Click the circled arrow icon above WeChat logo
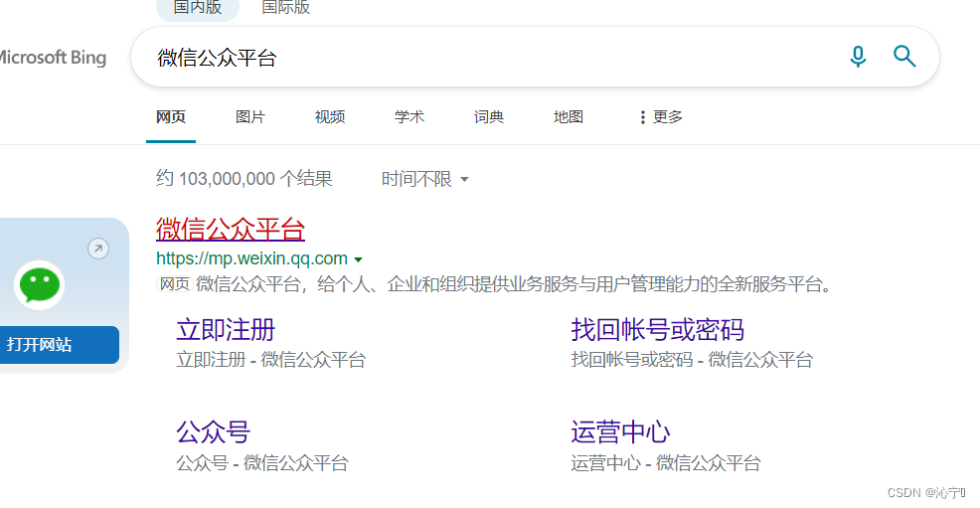The width and height of the screenshot is (980, 508). (98, 249)
